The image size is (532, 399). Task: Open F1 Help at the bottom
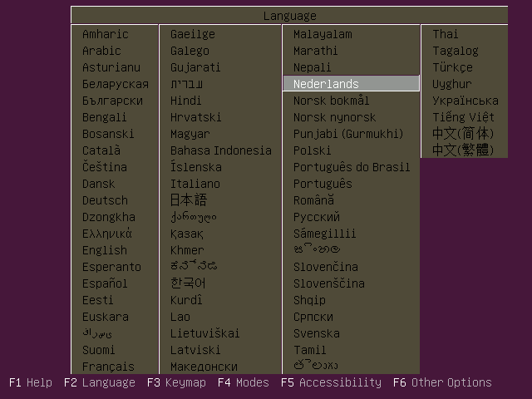pos(31,382)
